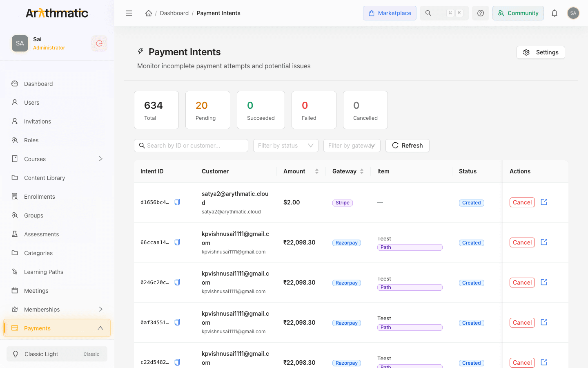Click the 0 Failed stat card
The width and height of the screenshot is (588, 368).
pos(314,110)
